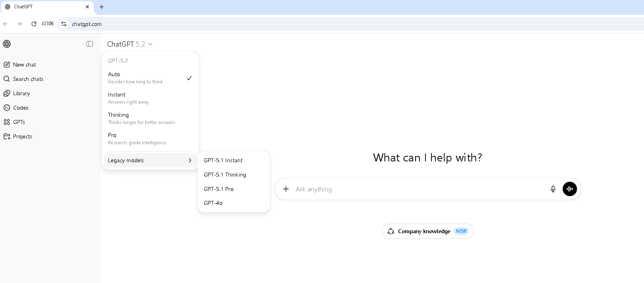
Task: Choose GPT-4o from legacy models
Action: 213,203
